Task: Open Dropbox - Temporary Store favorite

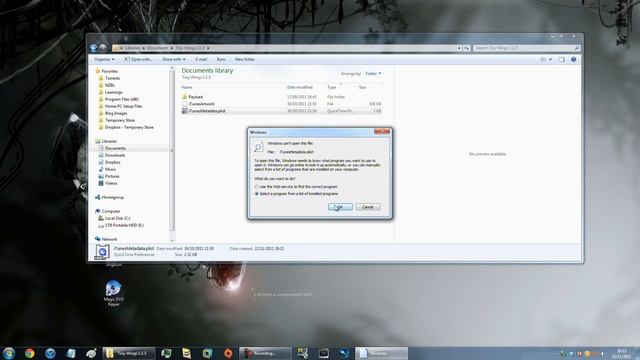Action: pyautogui.click(x=129, y=127)
